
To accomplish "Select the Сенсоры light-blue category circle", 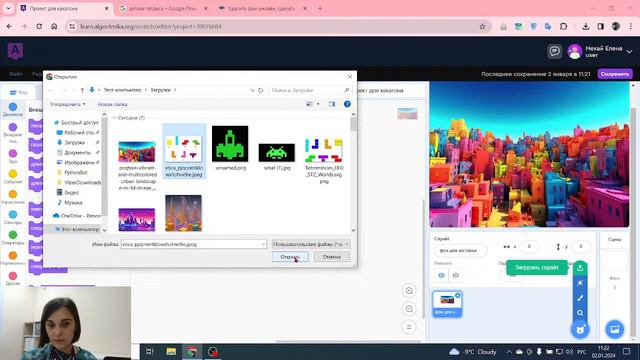I will tap(13, 214).
